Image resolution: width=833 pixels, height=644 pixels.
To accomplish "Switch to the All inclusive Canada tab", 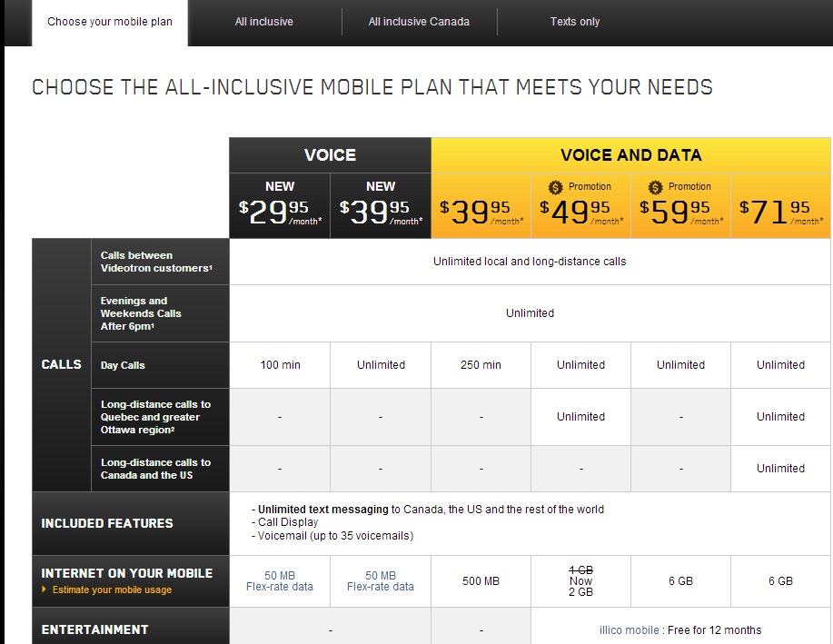I will tap(419, 22).
